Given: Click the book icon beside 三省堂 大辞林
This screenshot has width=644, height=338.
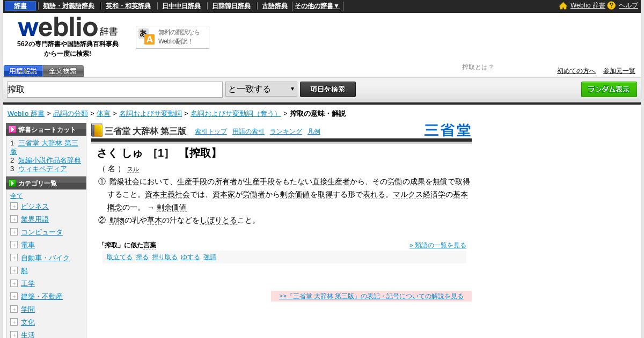Looking at the screenshot, I should [97, 130].
